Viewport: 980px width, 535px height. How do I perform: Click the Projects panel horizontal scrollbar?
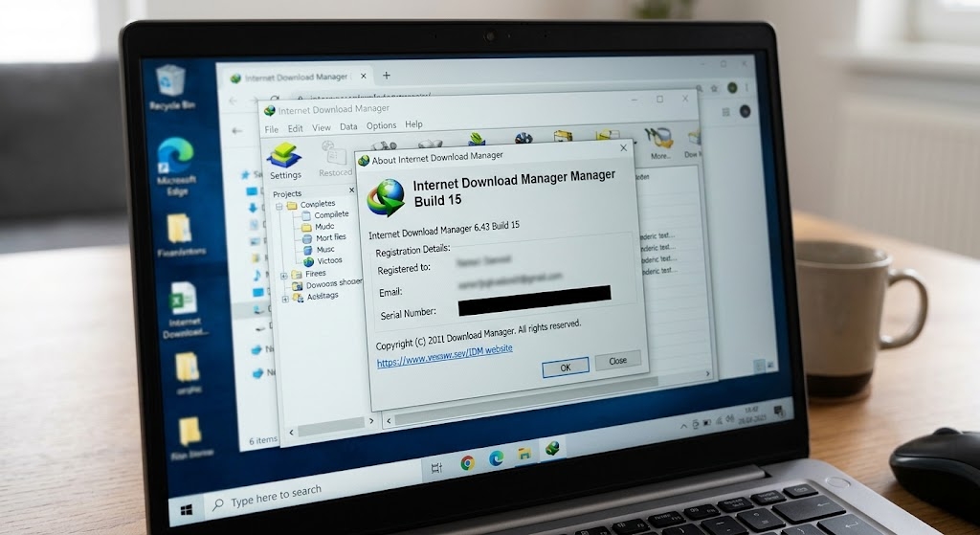tap(331, 426)
